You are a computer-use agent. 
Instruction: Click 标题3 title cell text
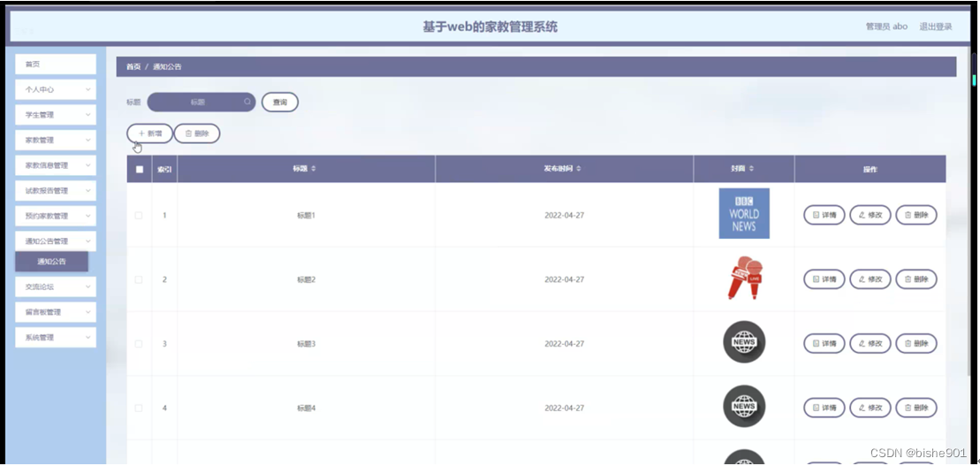point(307,344)
